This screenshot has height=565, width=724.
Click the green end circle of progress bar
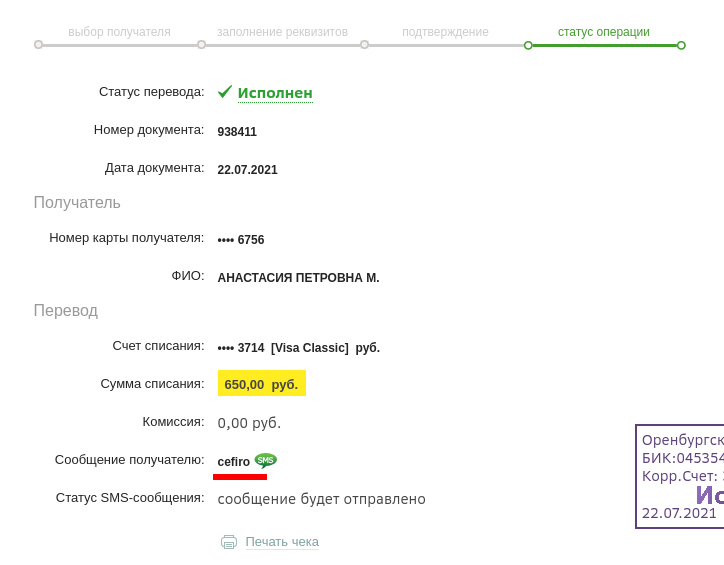pos(681,45)
